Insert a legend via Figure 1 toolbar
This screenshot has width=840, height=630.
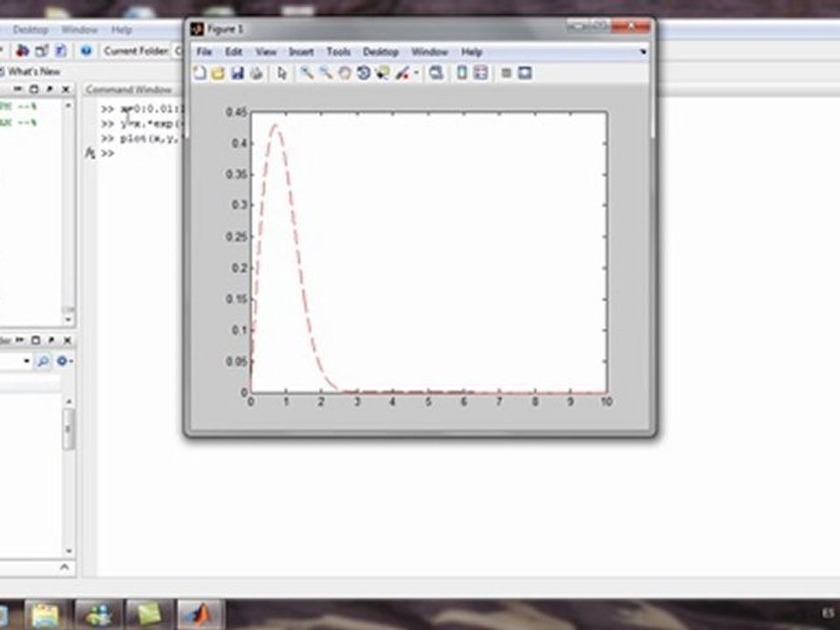tap(480, 73)
